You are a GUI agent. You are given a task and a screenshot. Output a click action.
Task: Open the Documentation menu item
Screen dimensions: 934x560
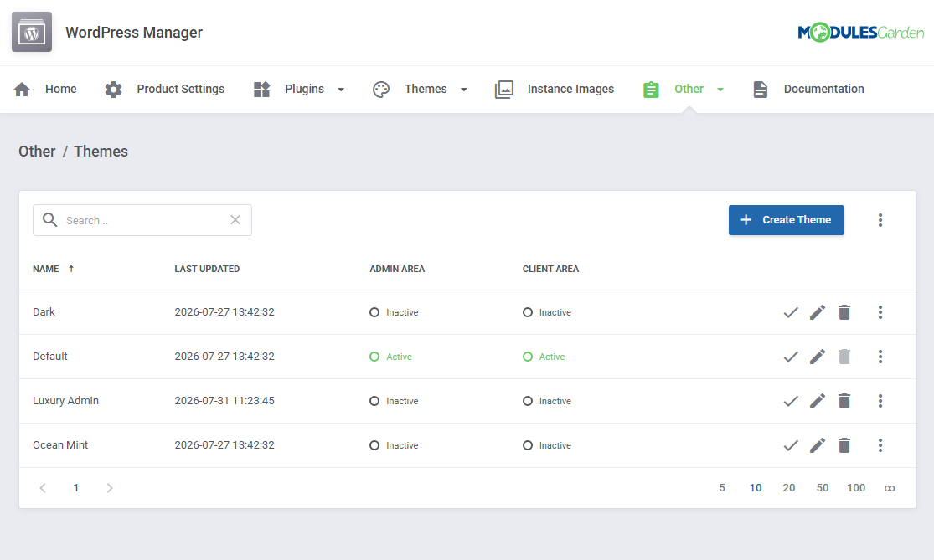point(823,90)
